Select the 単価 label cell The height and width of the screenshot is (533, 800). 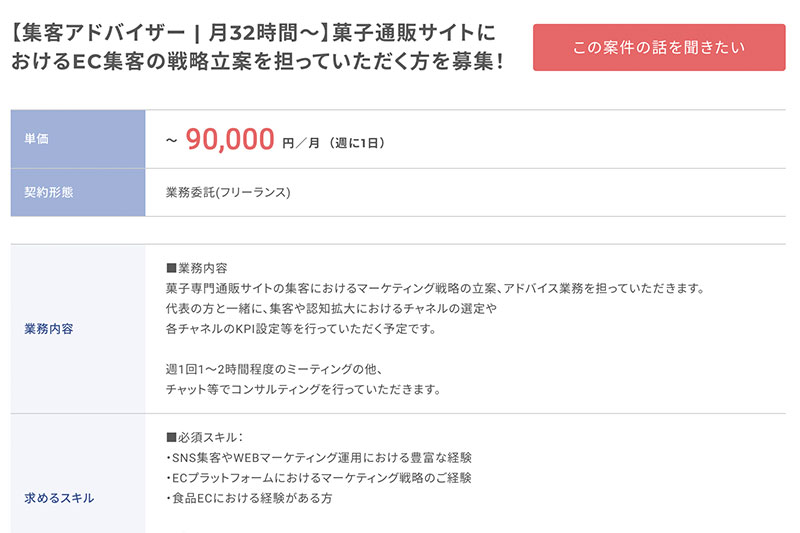pos(78,139)
